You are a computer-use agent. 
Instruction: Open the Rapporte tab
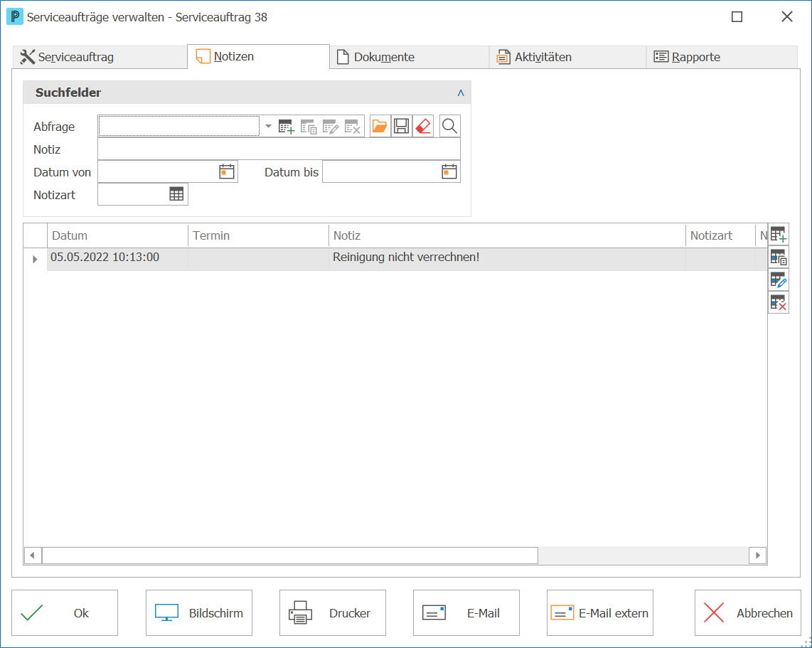click(x=722, y=57)
